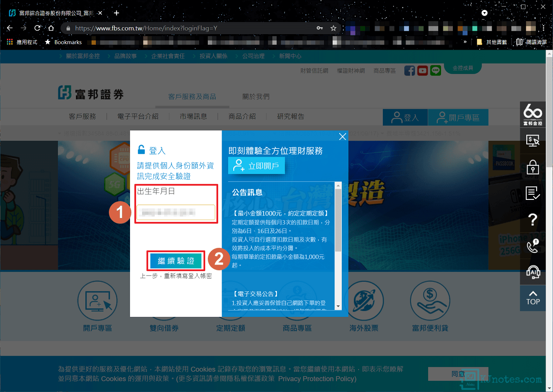The width and height of the screenshot is (553, 392).
Task: Click 雙向借券 link under icons
Action: [164, 328]
